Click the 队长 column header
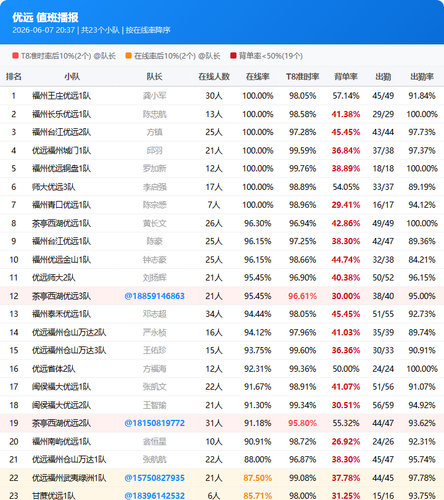The width and height of the screenshot is (444, 500). [x=154, y=77]
